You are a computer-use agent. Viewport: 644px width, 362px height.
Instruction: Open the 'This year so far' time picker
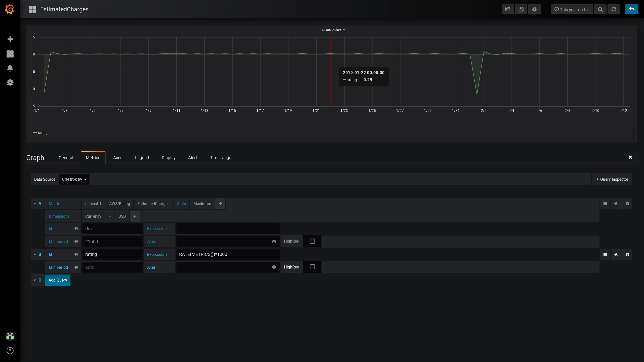tap(572, 9)
